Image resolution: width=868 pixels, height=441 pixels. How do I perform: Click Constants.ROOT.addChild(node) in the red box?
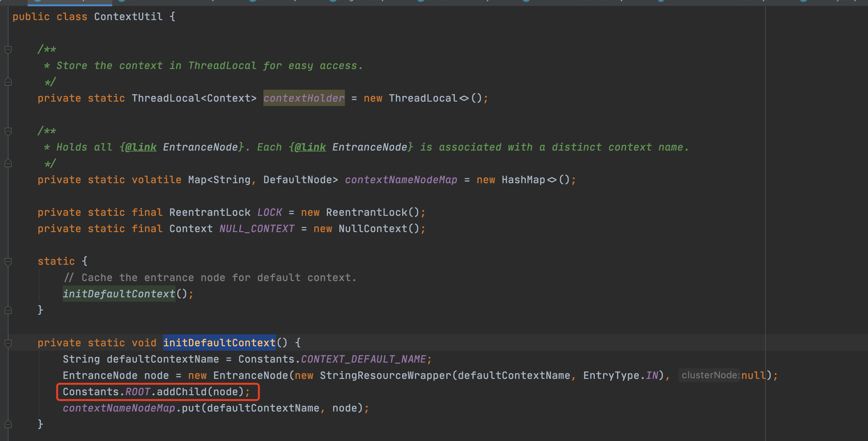click(x=156, y=392)
